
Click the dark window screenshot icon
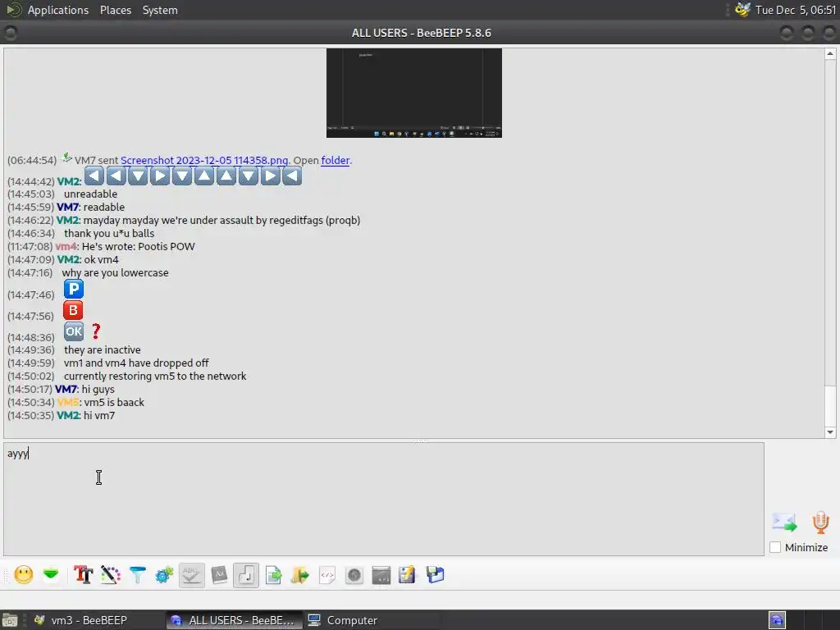(381, 575)
